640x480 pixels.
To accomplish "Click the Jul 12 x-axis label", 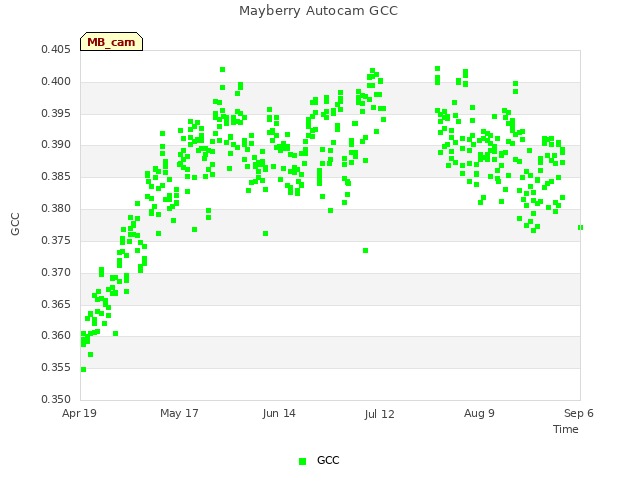I will 380,414.
